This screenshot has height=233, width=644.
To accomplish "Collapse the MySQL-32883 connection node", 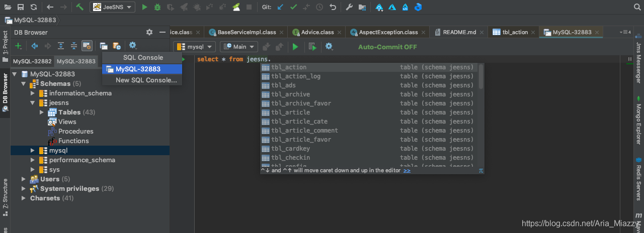I will click(x=15, y=74).
